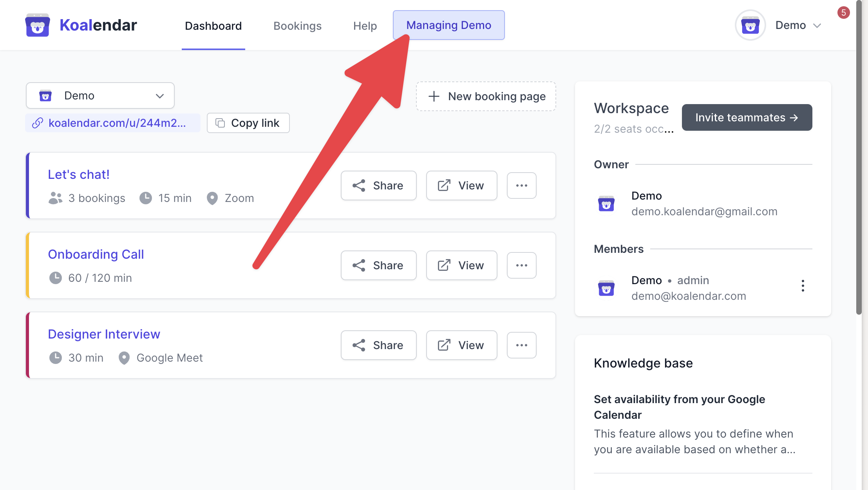Screen dimensions: 868x490
Task: Open more options for Designer Interview
Action: 522,345
